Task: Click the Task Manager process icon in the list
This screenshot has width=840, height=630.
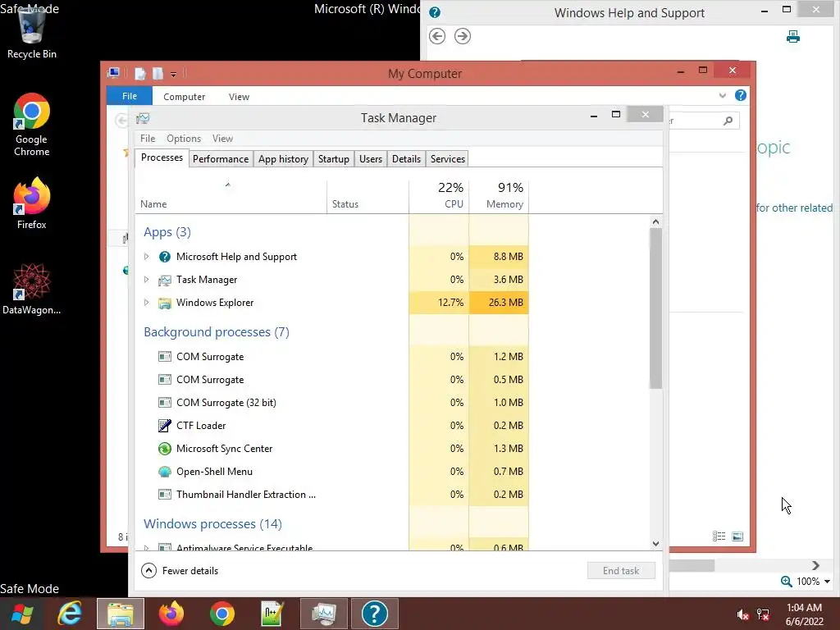Action: coord(164,280)
